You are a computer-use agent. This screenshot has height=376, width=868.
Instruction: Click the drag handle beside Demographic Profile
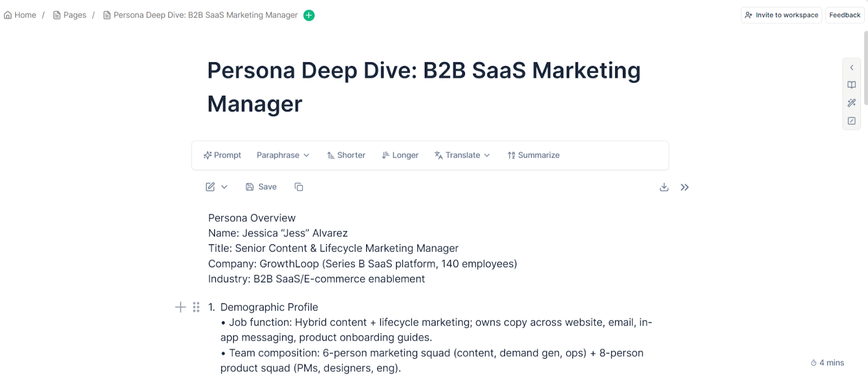point(196,307)
